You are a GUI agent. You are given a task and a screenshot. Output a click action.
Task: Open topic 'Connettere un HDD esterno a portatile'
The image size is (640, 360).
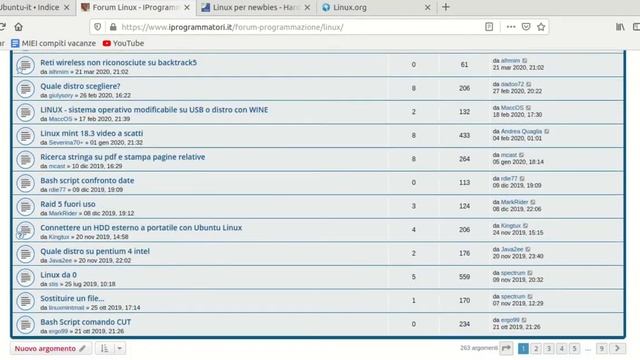141,228
